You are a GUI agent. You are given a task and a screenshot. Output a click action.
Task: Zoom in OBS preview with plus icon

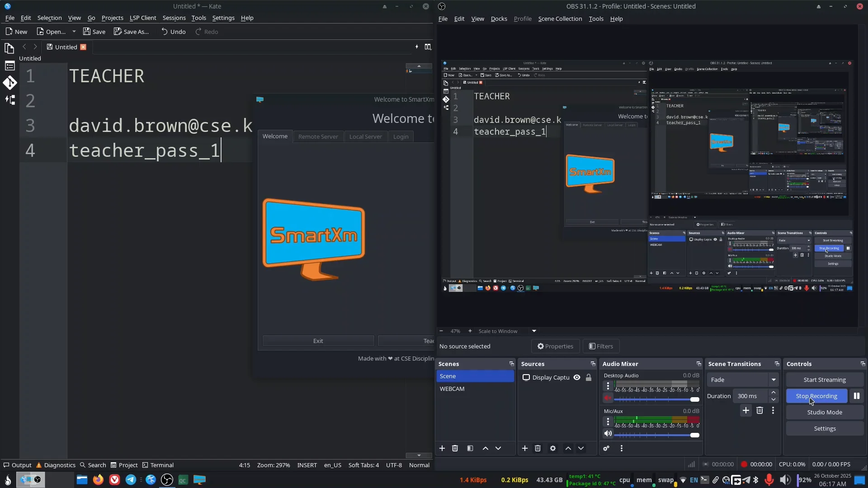(x=470, y=331)
